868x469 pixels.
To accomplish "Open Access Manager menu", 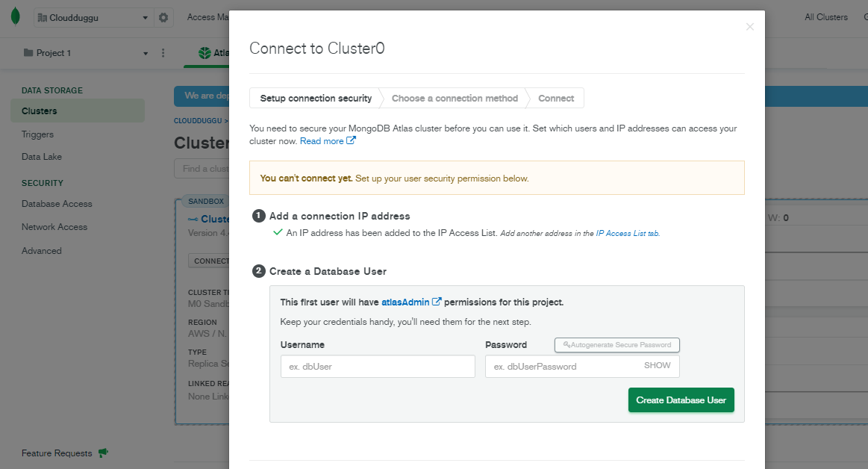I will coord(208,17).
